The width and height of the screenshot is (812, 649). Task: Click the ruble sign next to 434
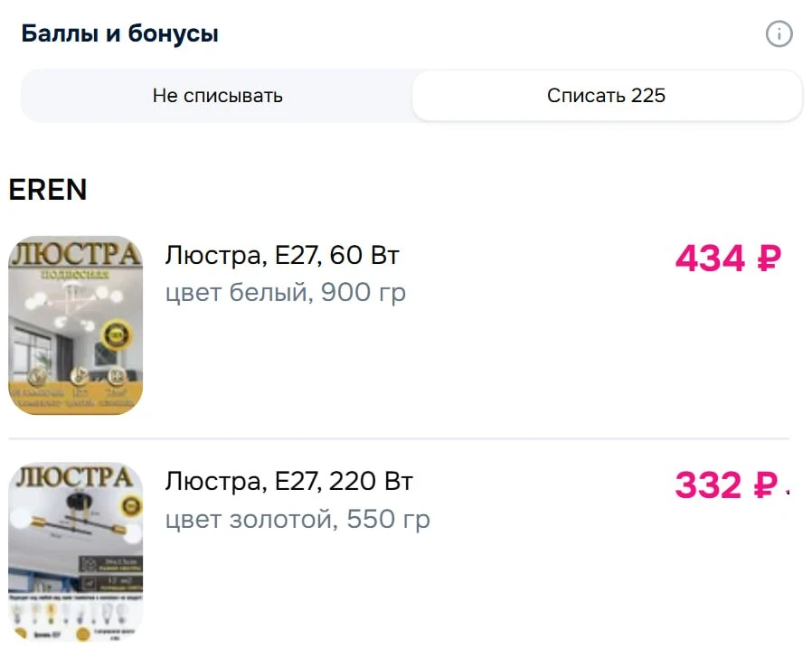[768, 259]
